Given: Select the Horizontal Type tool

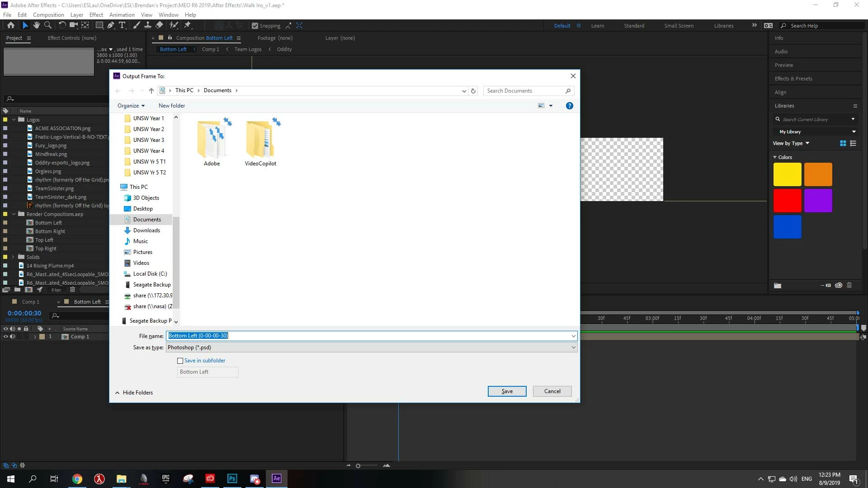Looking at the screenshot, I should point(122,25).
